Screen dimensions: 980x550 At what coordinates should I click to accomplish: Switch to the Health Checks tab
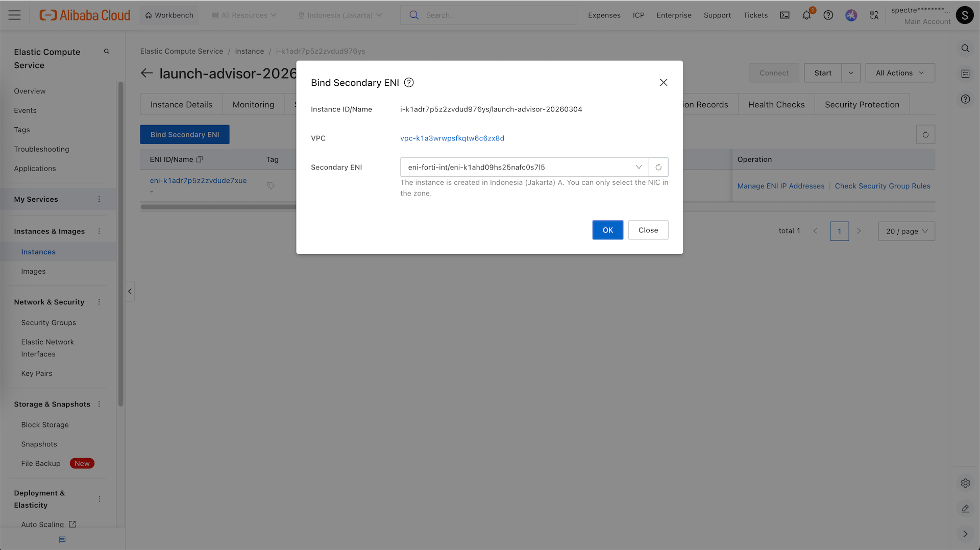[x=776, y=105]
